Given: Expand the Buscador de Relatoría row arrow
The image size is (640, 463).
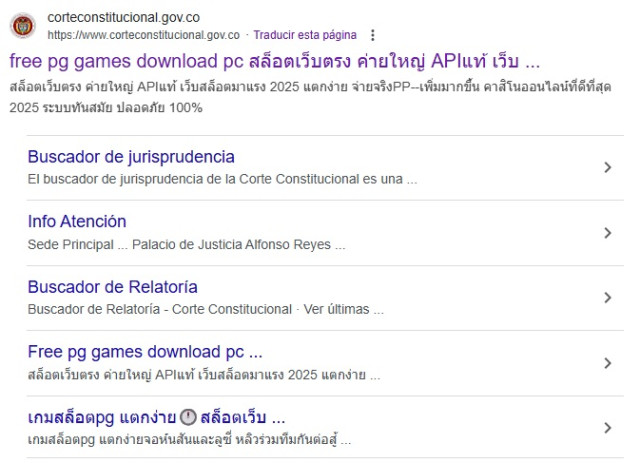Looking at the screenshot, I should (x=607, y=298).
